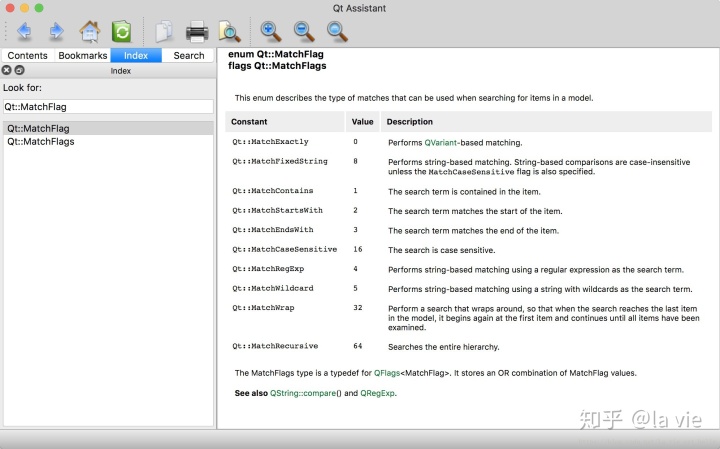The height and width of the screenshot is (449, 720).
Task: Click 'Searches the entire hierarchy.' description
Action: click(x=444, y=347)
